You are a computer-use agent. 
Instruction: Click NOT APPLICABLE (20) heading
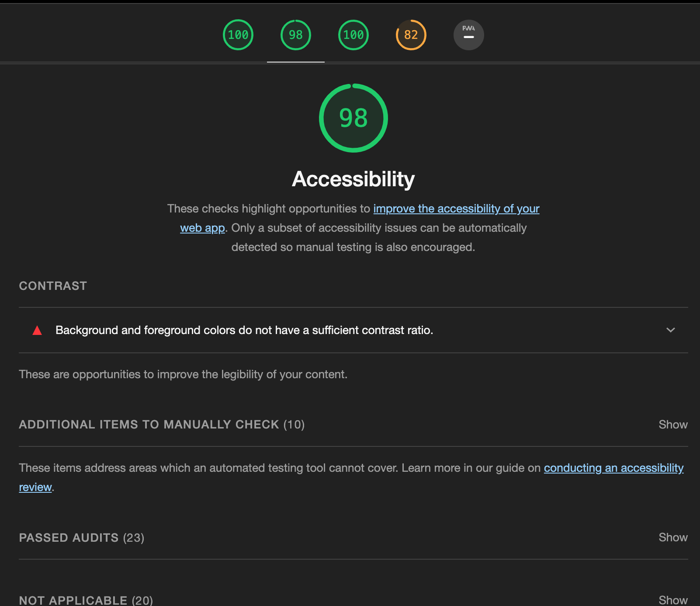coord(86,600)
